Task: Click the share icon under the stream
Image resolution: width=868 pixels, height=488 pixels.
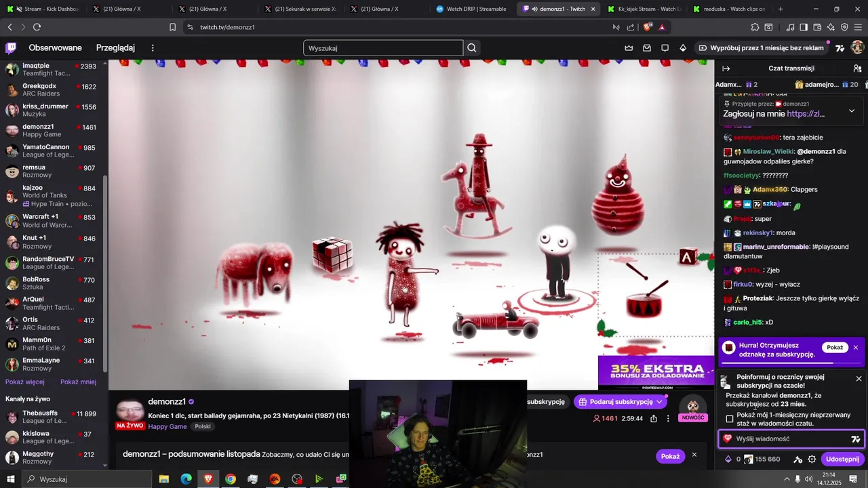Action: 654,419
